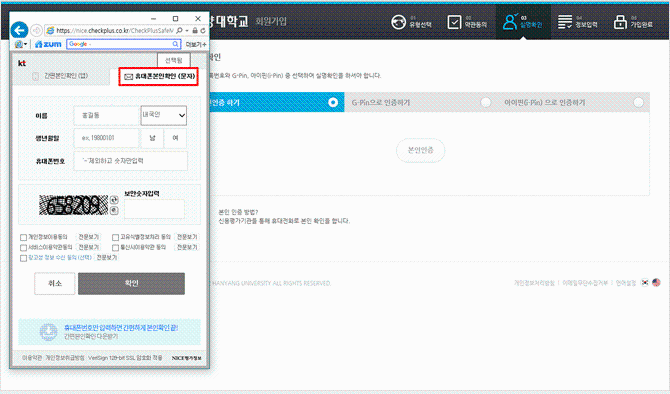Click the 간편본인확인 다운받기 link

91,337
